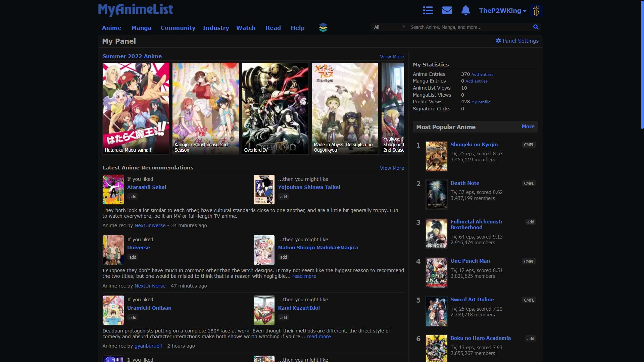Click CMPL status for Shingeki no Kyojin

pyautogui.click(x=529, y=145)
